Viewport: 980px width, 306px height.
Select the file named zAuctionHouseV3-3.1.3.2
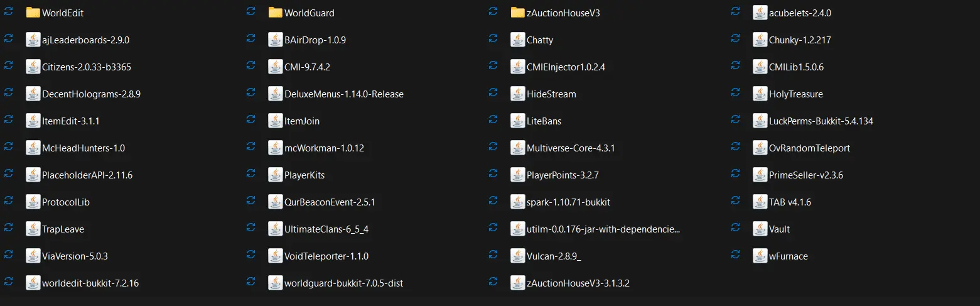(578, 283)
